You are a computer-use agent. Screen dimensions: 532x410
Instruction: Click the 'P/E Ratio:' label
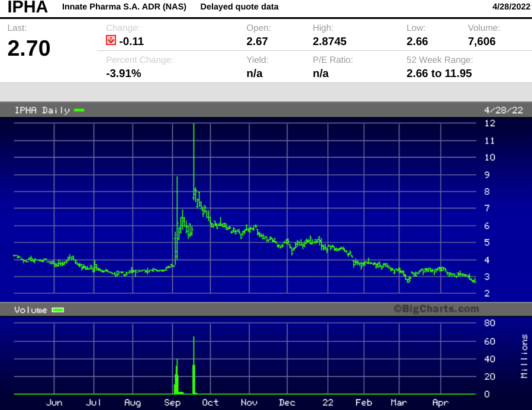333,60
